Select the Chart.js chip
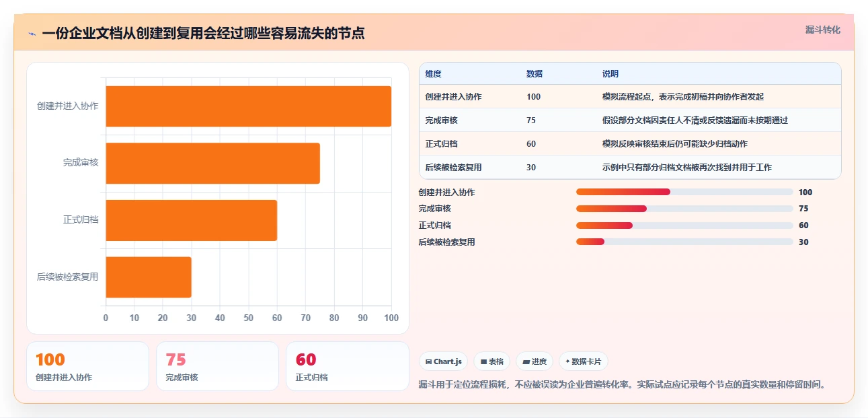Viewport: 868px width, 418px height. point(444,361)
